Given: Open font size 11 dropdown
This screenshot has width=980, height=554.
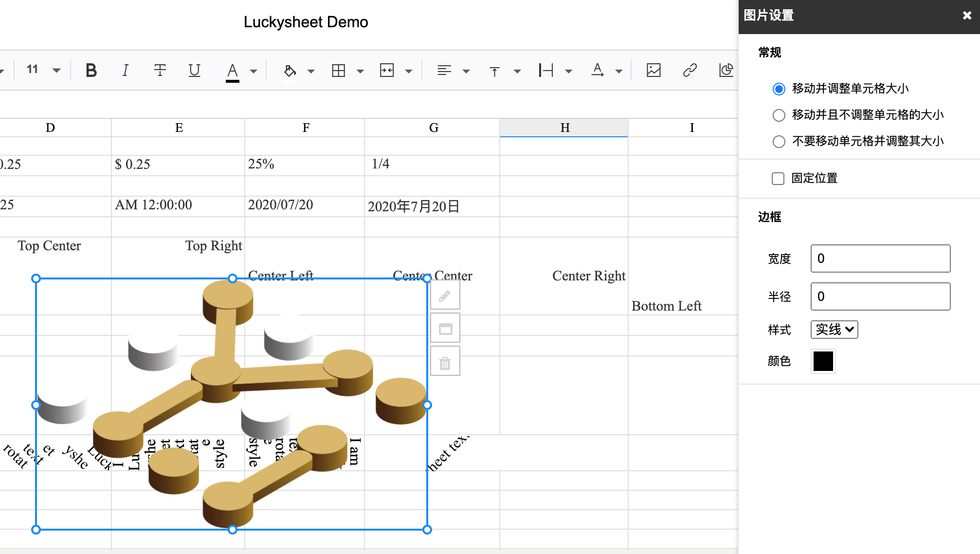Looking at the screenshot, I should [56, 71].
